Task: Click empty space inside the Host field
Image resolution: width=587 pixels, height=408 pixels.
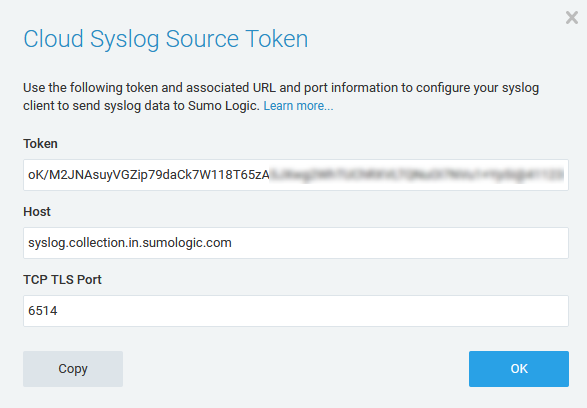Action: pyautogui.click(x=397, y=243)
